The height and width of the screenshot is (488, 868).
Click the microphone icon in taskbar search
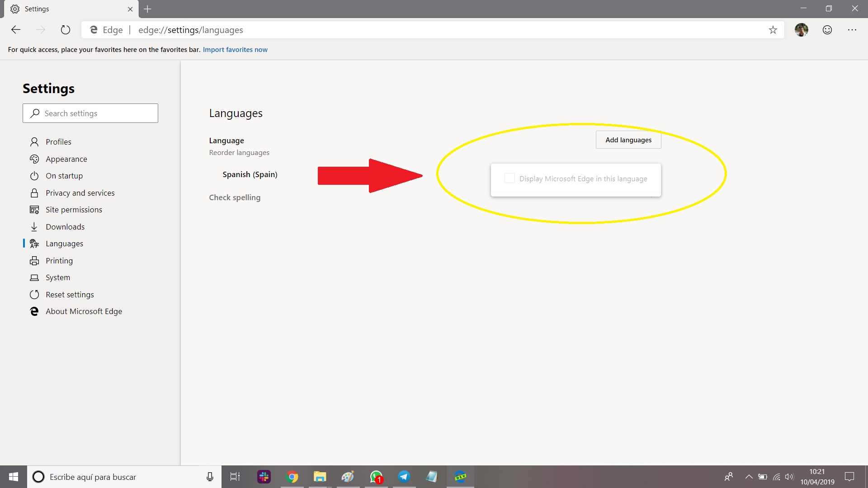point(210,477)
